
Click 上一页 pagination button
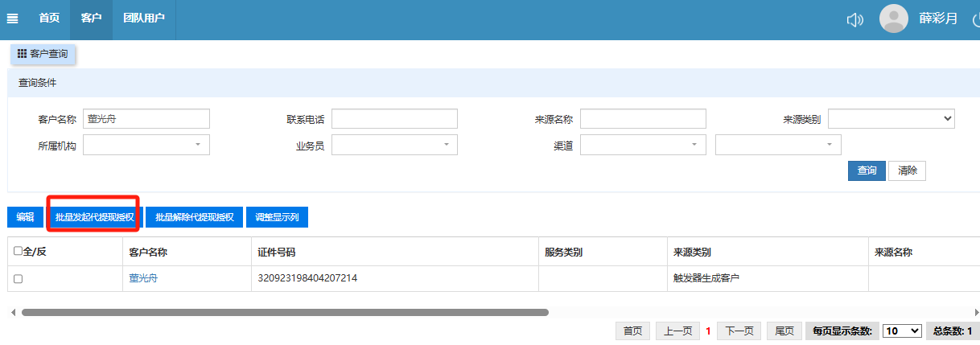click(x=677, y=331)
